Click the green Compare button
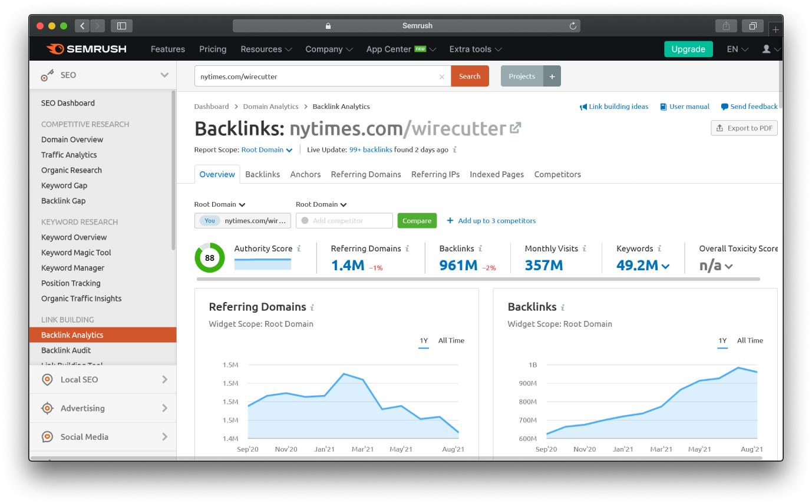This screenshot has height=504, width=812. 417,221
